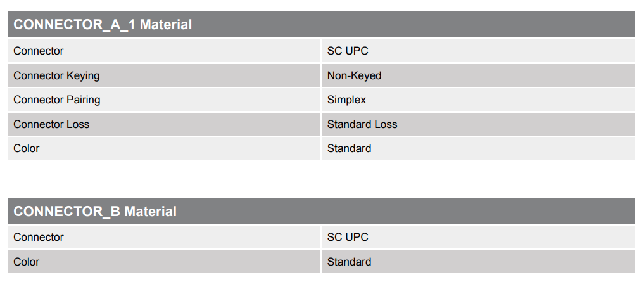Select the SC UPC value under CONNECTOR_A_1
Screen dimensions: 644x289
click(x=348, y=51)
